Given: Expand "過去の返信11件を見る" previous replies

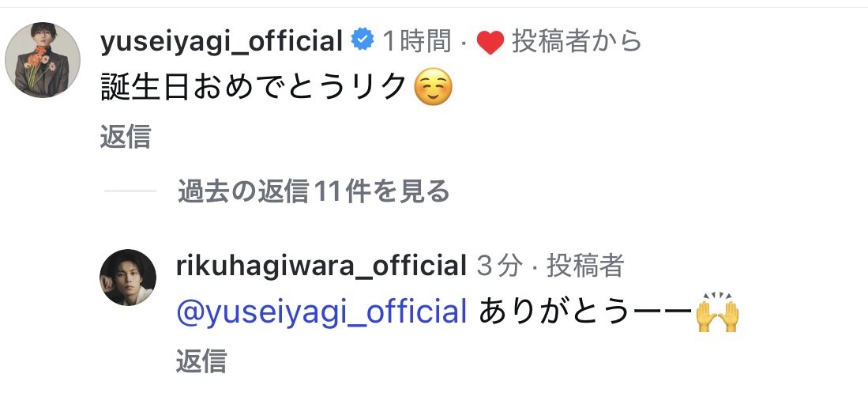Looking at the screenshot, I should [314, 191].
